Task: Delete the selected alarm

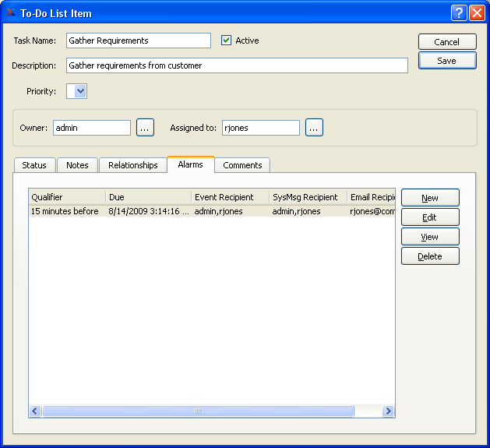Action: 430,256
